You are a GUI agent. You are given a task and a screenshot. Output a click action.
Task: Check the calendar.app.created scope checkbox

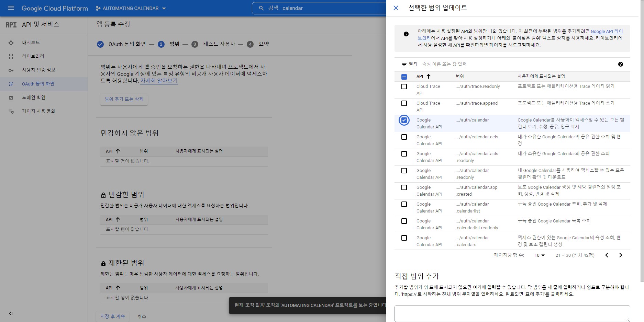404,187
